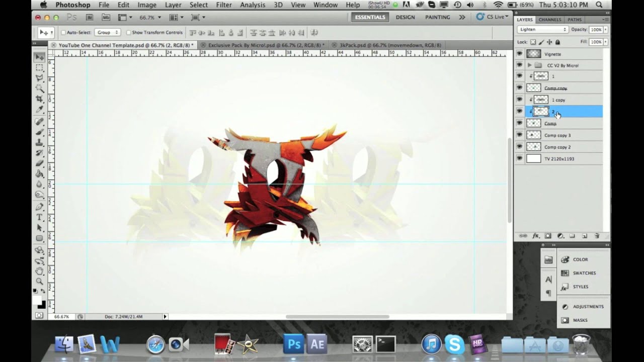
Task: Enable Show Transform Controls checkbox
Action: 128,33
